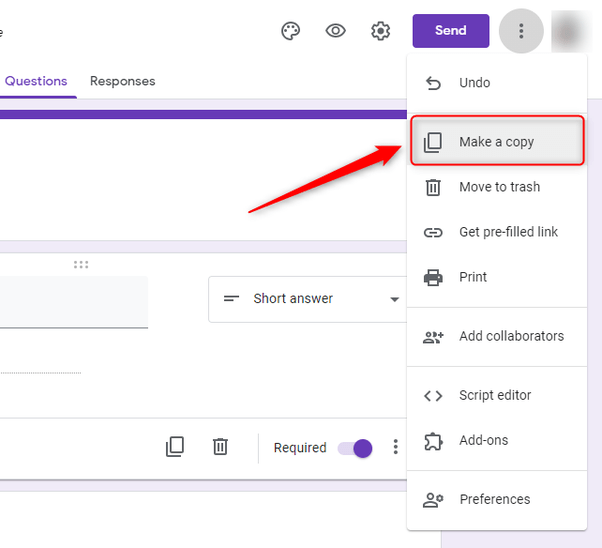602x548 pixels.
Task: Select Add collaborators menu item
Action: [497, 336]
